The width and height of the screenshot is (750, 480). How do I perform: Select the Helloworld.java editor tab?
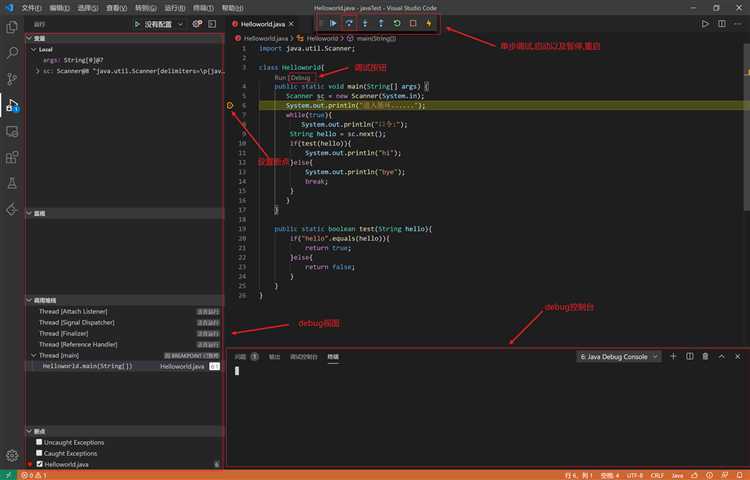point(263,24)
